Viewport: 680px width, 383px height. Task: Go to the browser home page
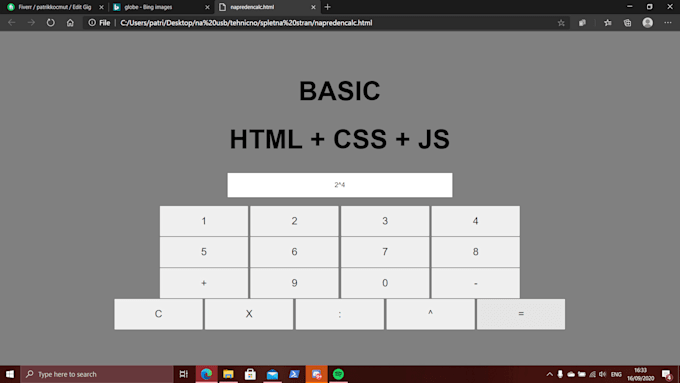[x=70, y=23]
